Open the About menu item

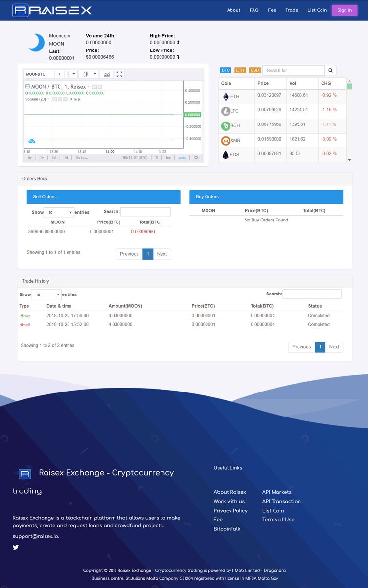[x=233, y=10]
